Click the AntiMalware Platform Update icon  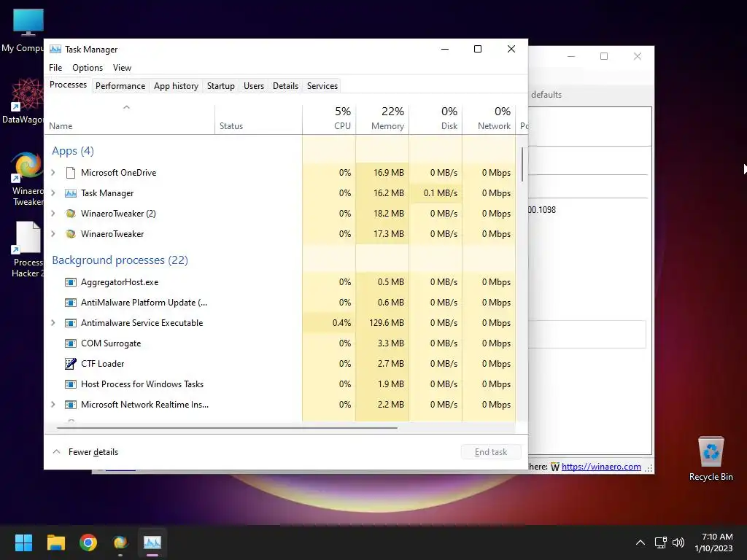71,303
